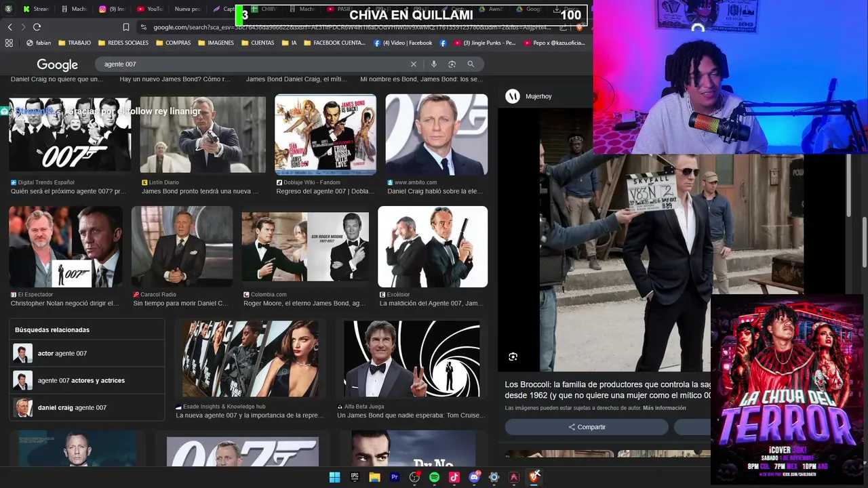This screenshot has width=868, height=488.
Task: Switch to the Kick Stream tab
Action: [35, 9]
